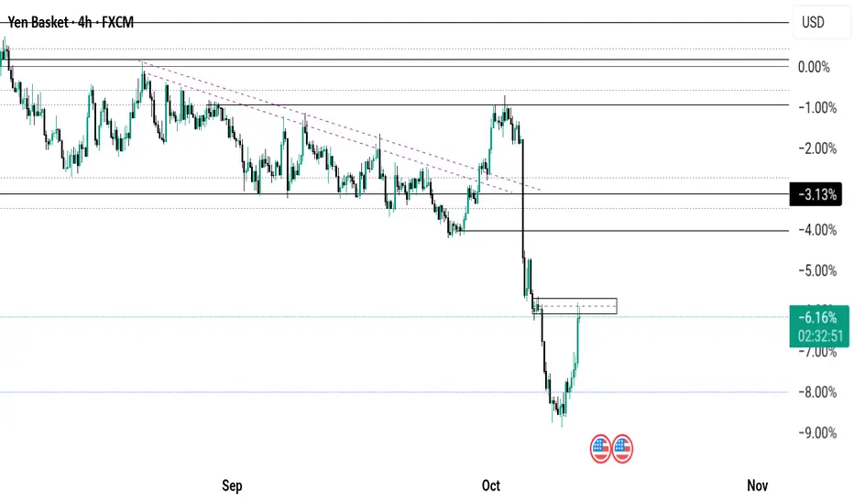Click the -8.00% price scale label
This screenshot has width=854, height=504.
[814, 392]
